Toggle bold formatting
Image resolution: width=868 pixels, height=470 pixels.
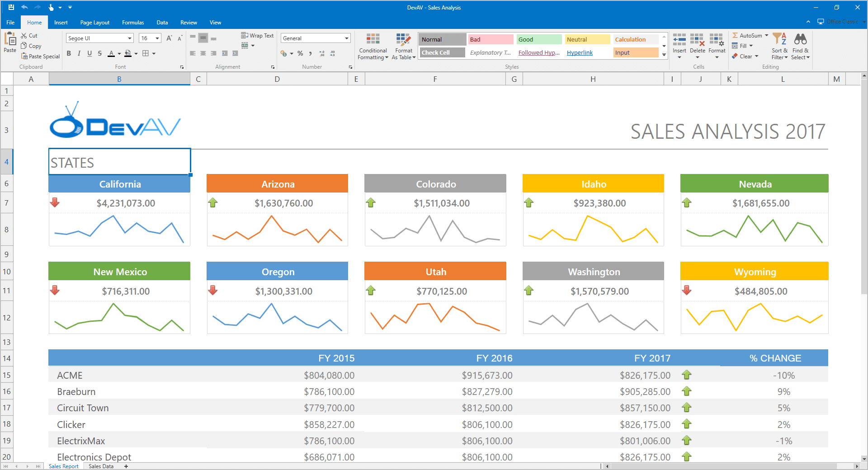point(69,53)
